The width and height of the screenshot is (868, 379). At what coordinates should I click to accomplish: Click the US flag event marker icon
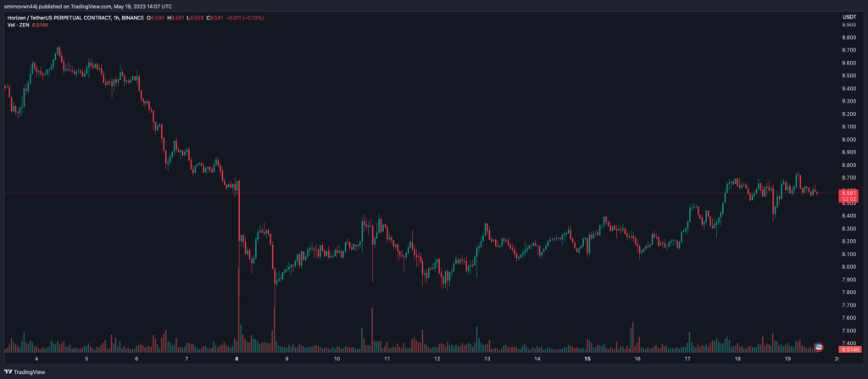coord(819,347)
